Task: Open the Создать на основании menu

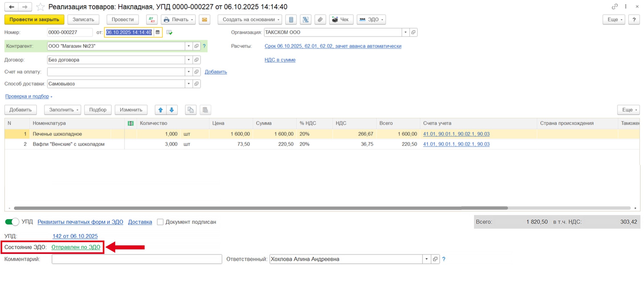Action: pyautogui.click(x=250, y=20)
